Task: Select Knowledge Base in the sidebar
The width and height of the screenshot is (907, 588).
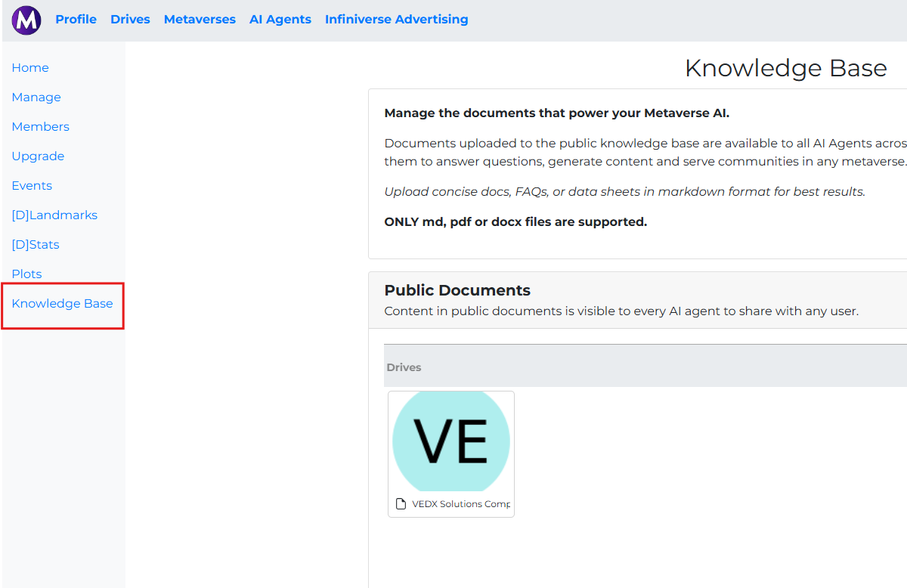Action: pos(62,303)
